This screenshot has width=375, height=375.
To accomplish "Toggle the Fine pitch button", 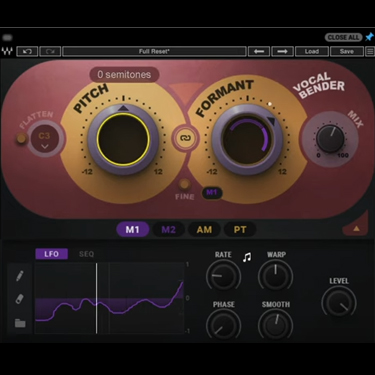I will 184,184.
